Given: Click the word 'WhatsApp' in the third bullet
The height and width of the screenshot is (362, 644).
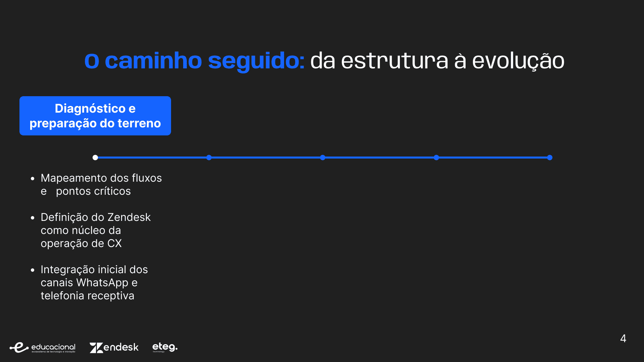Looking at the screenshot, I should coord(102,283).
